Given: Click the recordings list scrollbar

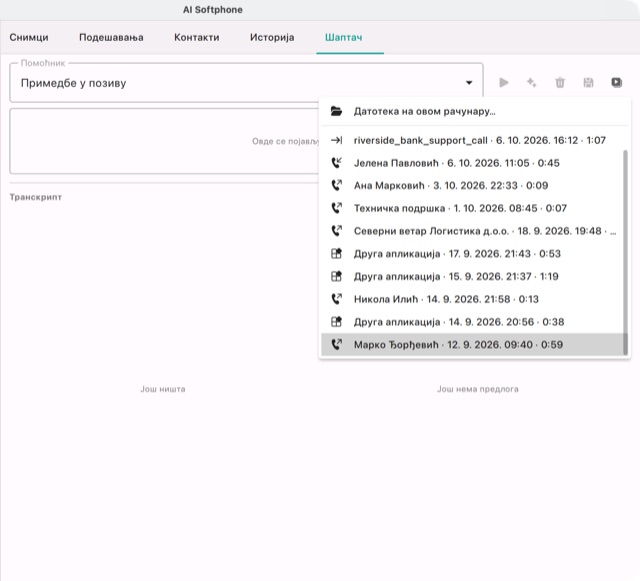Looking at the screenshot, I should point(625,252).
